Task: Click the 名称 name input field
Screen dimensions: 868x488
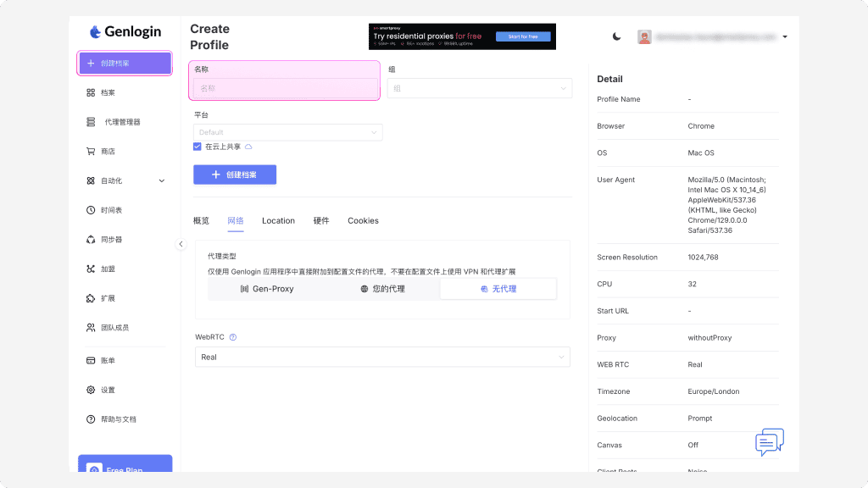Action: point(285,88)
